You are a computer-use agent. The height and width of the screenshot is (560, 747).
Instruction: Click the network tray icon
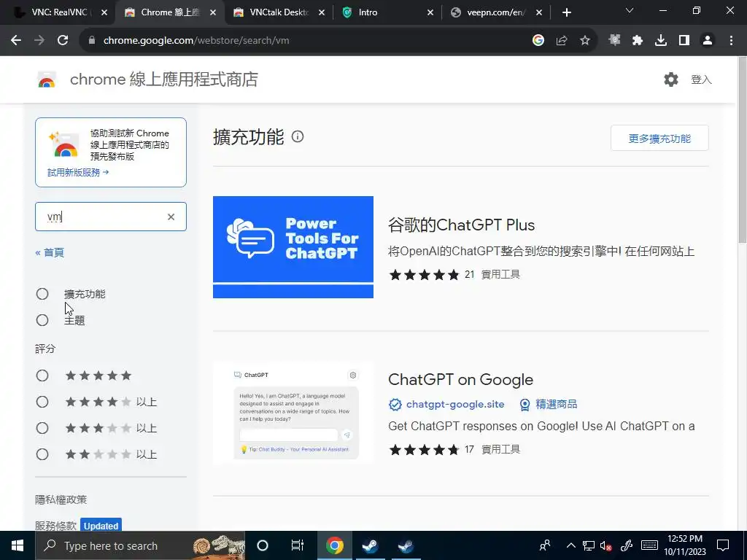[589, 545]
